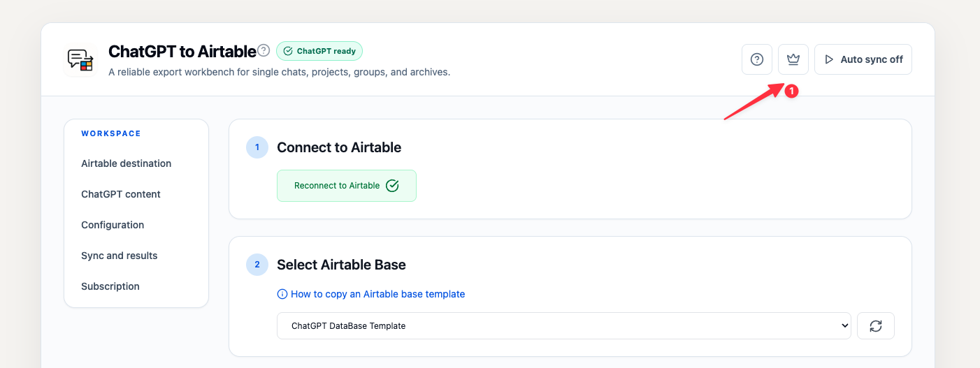Open the help question-mark button in header
This screenshot has height=368, width=980.
[757, 59]
